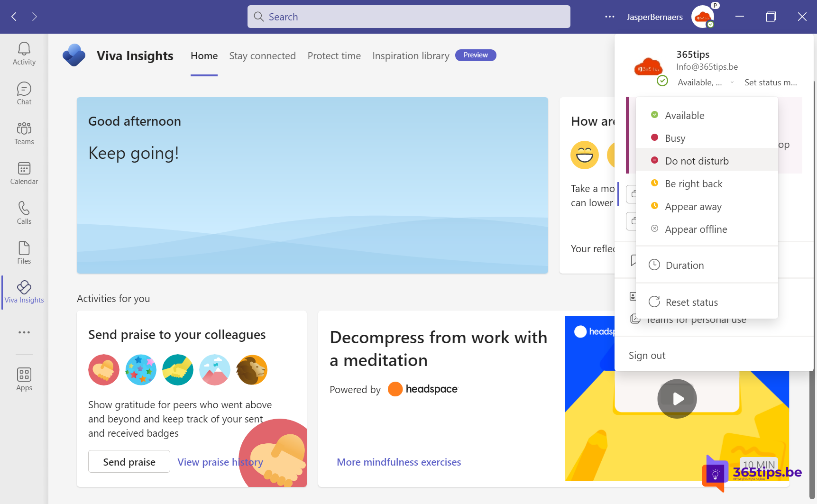This screenshot has height=504, width=817.
Task: Open the Inspiration library tab
Action: (x=411, y=56)
